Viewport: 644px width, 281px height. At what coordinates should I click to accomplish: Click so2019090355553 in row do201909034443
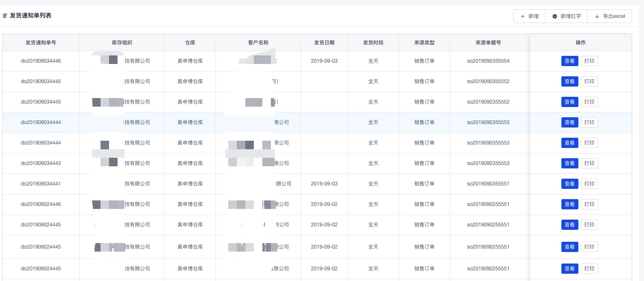pos(488,163)
